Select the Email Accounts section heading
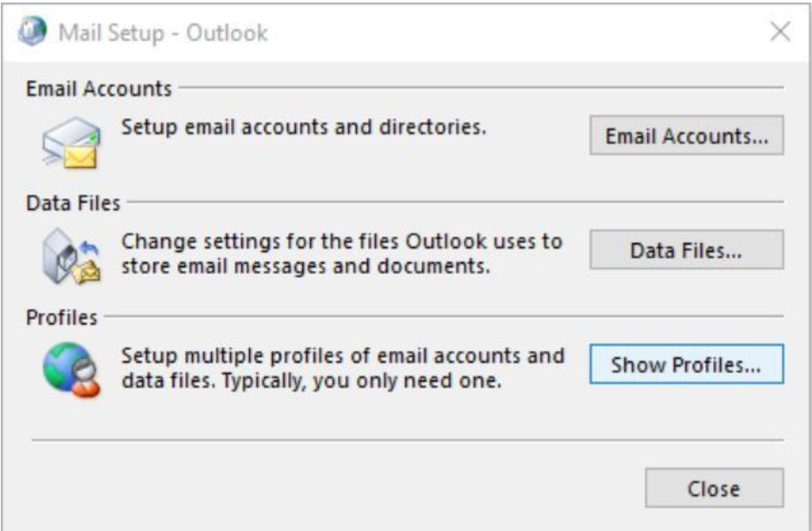812x531 pixels. pos(99,89)
